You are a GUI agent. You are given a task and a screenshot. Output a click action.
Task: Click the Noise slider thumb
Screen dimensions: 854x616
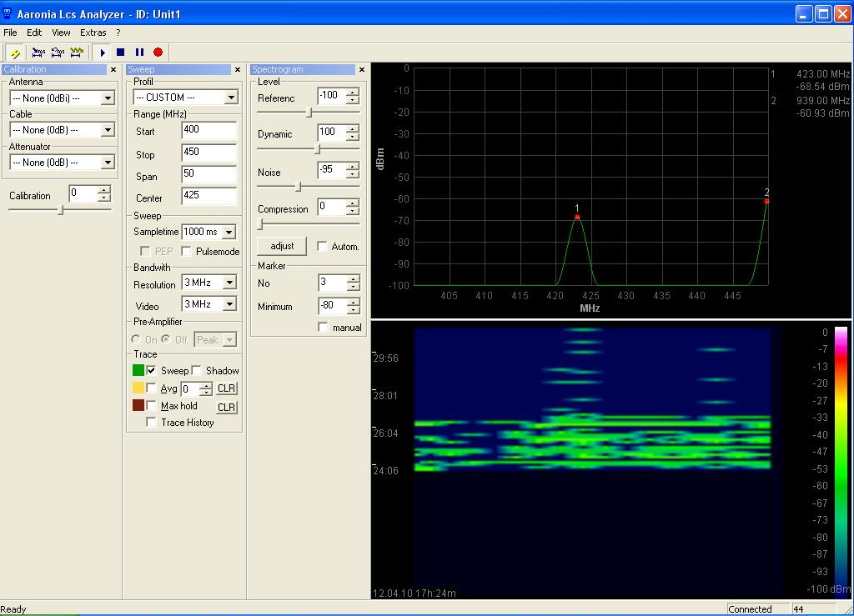[x=298, y=187]
